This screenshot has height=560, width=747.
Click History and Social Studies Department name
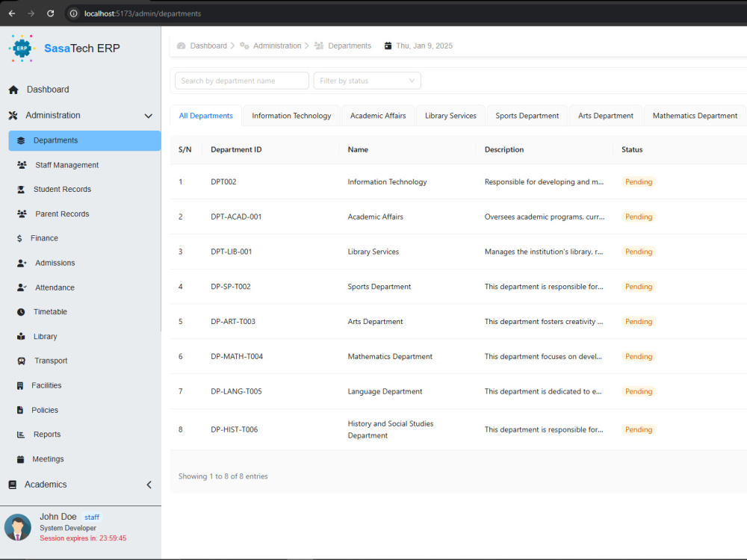(x=391, y=429)
